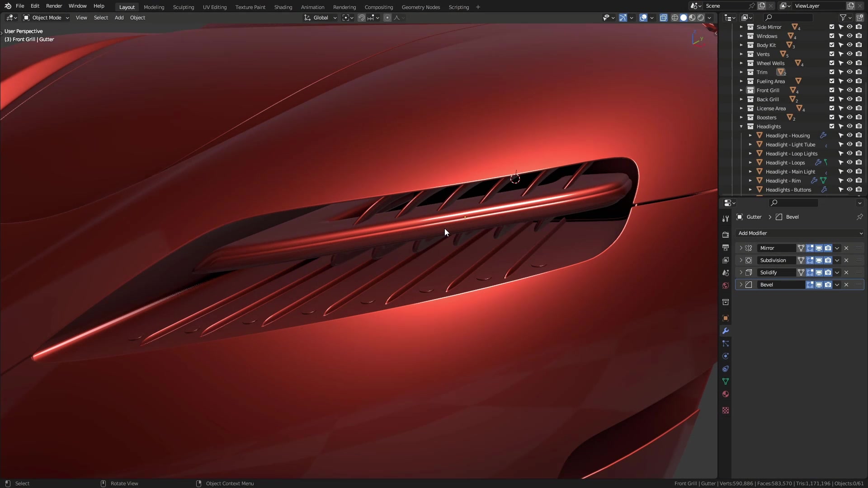The width and height of the screenshot is (868, 488).
Task: Switch viewport to wireframe shading
Action: [x=675, y=18]
